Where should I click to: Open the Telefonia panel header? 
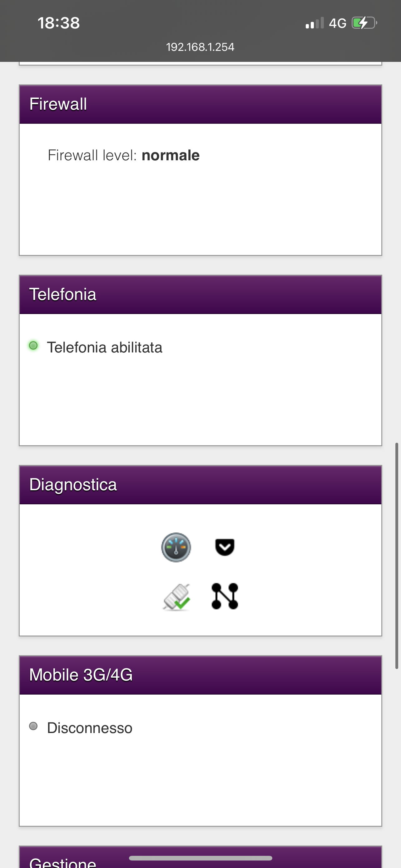[200, 295]
